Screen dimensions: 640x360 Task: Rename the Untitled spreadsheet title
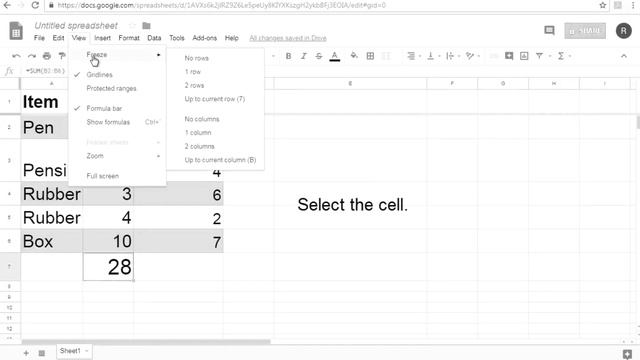pos(76,26)
